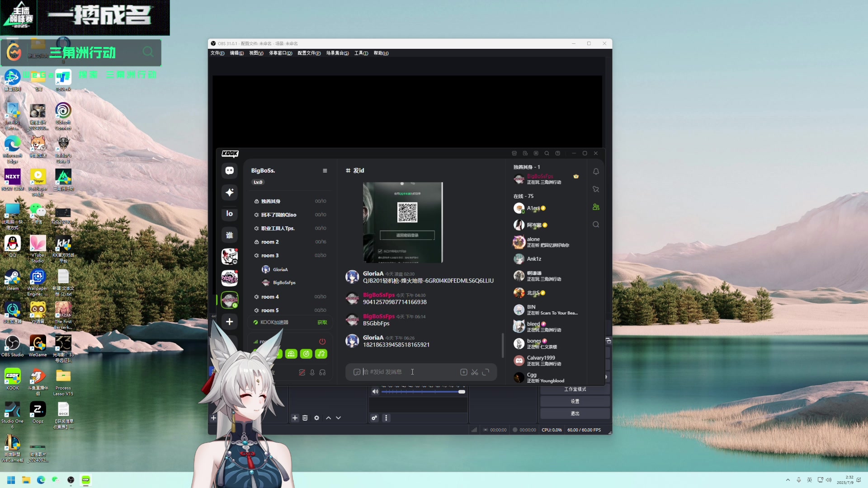Screen dimensions: 868x488
Task: Expand the message input box
Action: click(x=486, y=372)
